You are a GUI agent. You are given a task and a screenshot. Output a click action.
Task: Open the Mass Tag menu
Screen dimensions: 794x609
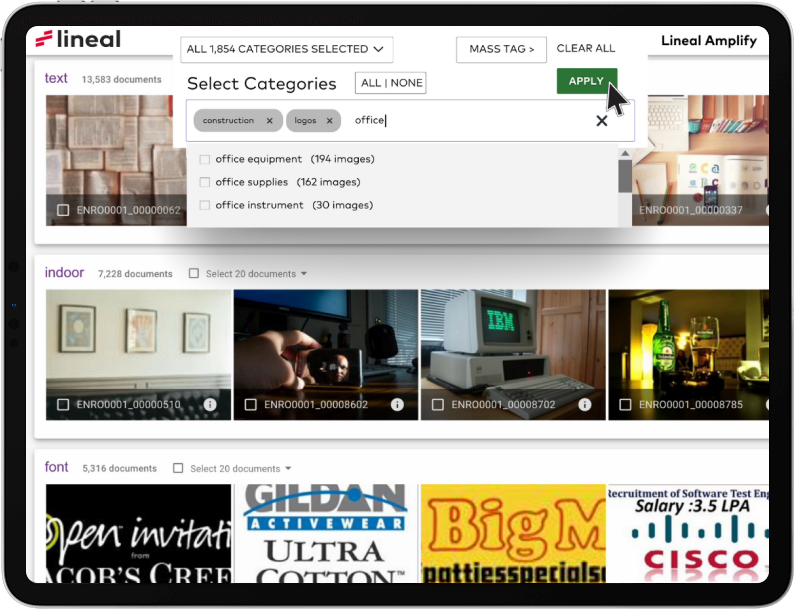point(501,49)
